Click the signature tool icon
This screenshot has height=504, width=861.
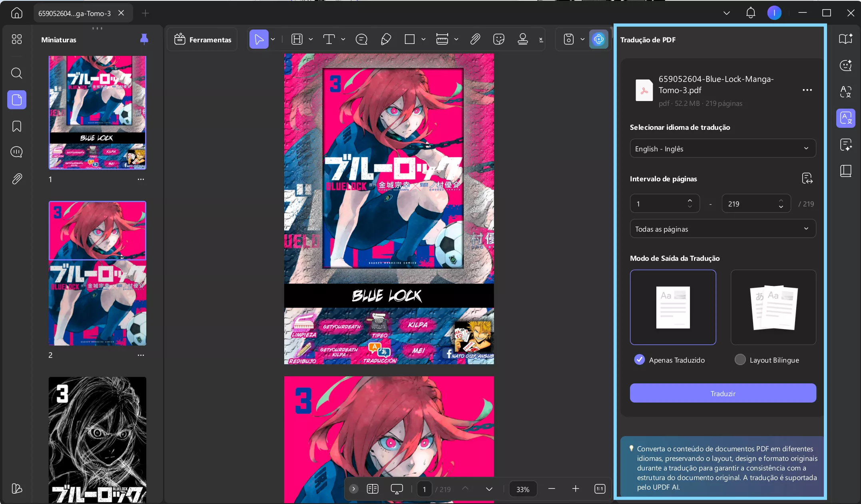[x=541, y=39]
